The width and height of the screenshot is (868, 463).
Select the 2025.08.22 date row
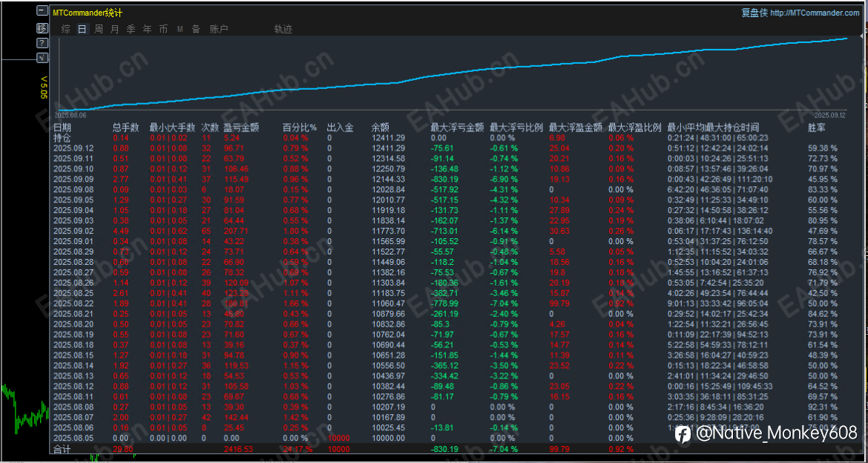pyautogui.click(x=73, y=303)
